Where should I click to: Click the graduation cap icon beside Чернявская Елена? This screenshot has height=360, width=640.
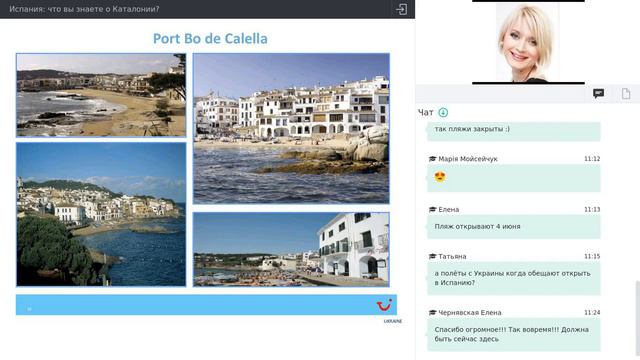point(433,313)
